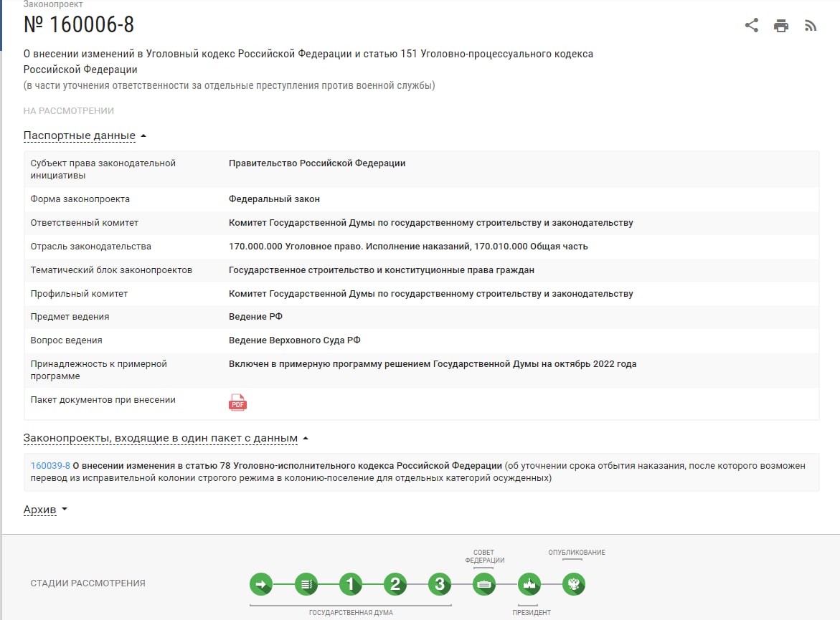This screenshot has width=840, height=620.
Task: Click the preliminary review stage icon with list
Action: [306, 584]
